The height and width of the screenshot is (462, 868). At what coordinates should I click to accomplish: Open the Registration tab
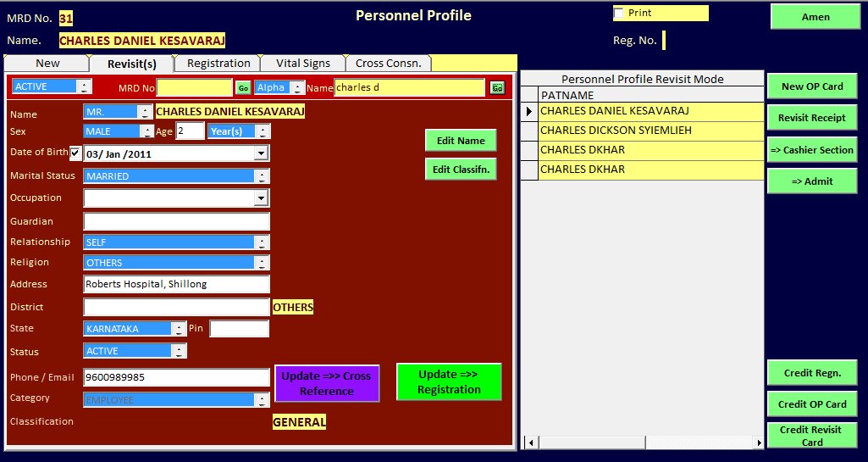tap(218, 63)
